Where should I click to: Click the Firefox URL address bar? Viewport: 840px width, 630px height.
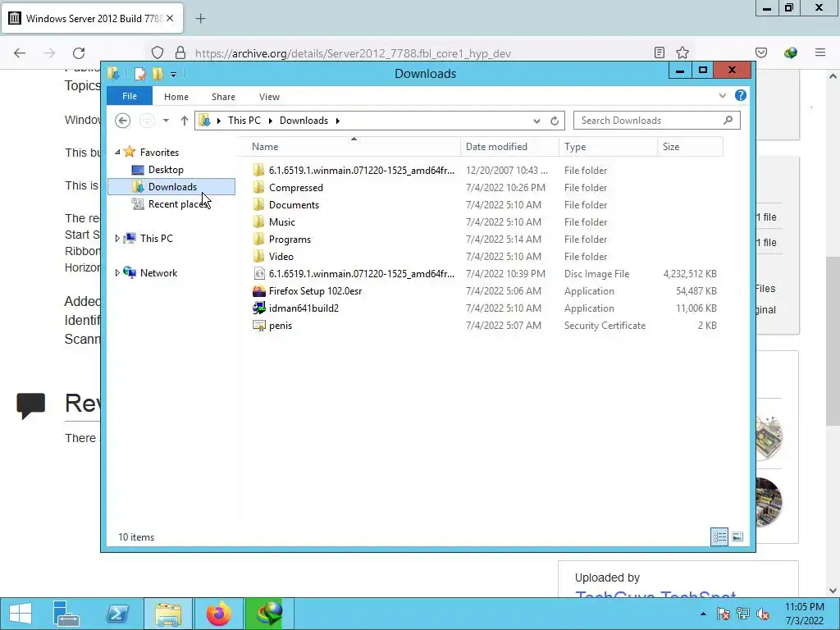[353, 53]
